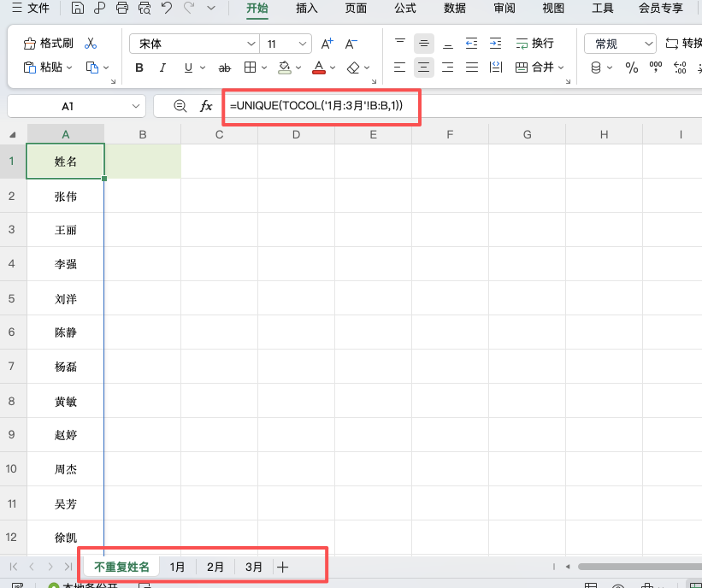The height and width of the screenshot is (588, 702).
Task: Switch to the 数据 ribbon tab
Action: [455, 8]
